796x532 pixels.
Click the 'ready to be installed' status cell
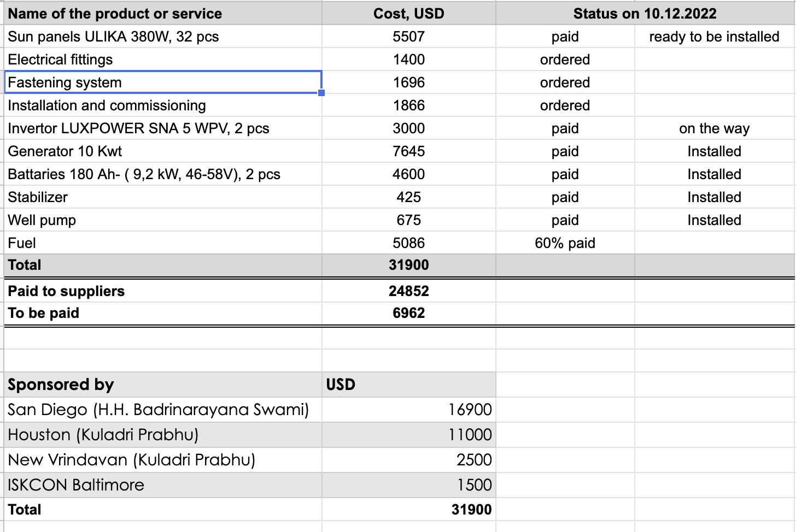[x=715, y=37]
